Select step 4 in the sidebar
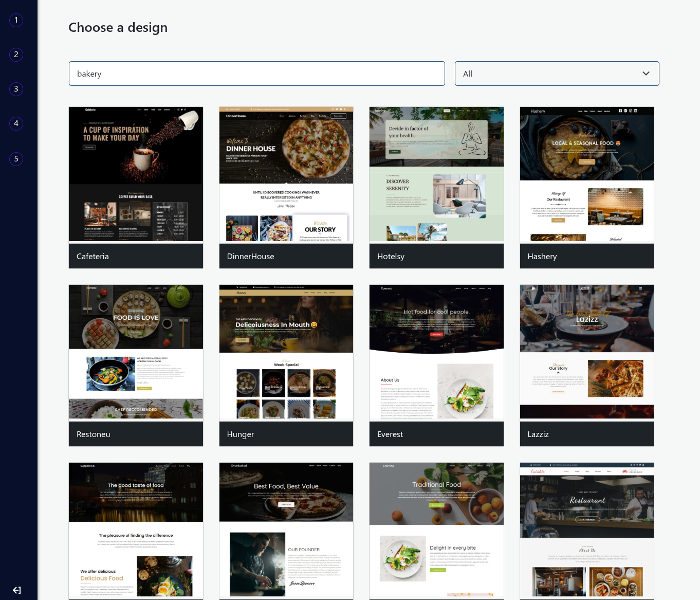This screenshot has width=700, height=600. coord(16,123)
